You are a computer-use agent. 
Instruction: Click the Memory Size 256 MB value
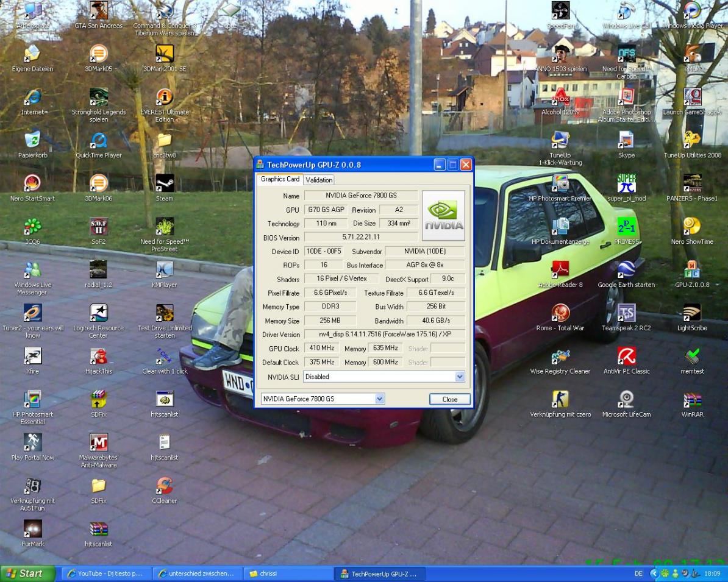(x=330, y=321)
